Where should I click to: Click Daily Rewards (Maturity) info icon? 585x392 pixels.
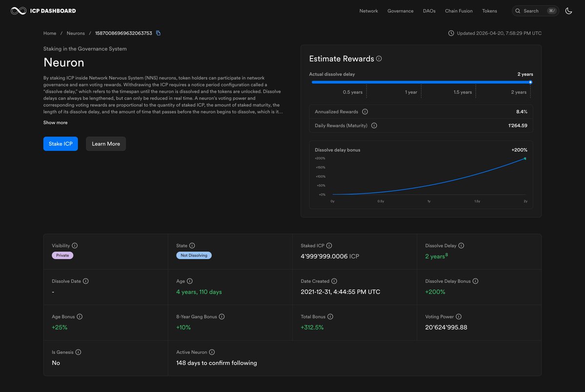[374, 126]
